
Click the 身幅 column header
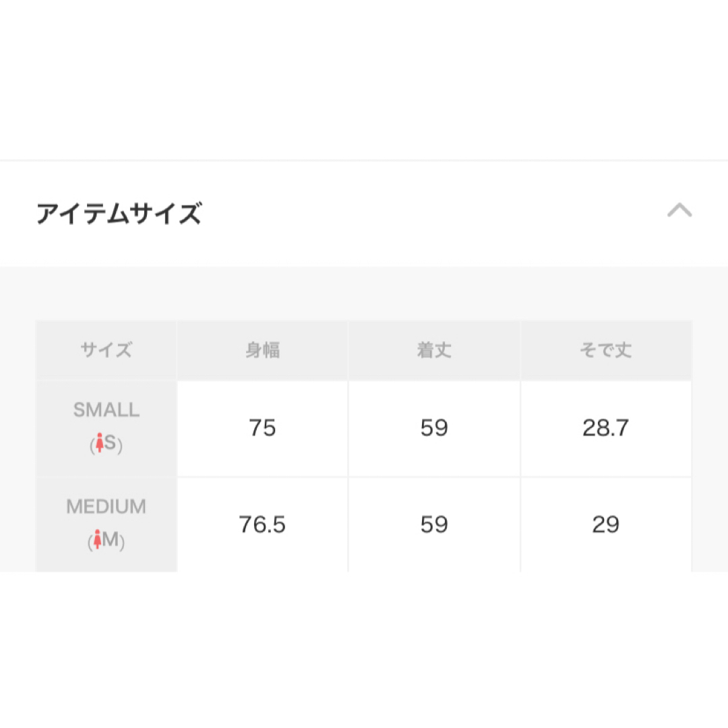click(x=262, y=350)
